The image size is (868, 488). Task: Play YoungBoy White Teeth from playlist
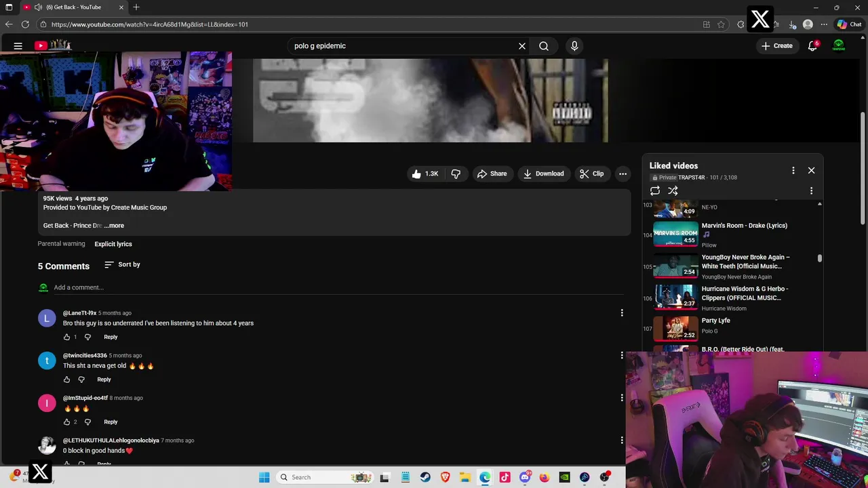point(731,266)
